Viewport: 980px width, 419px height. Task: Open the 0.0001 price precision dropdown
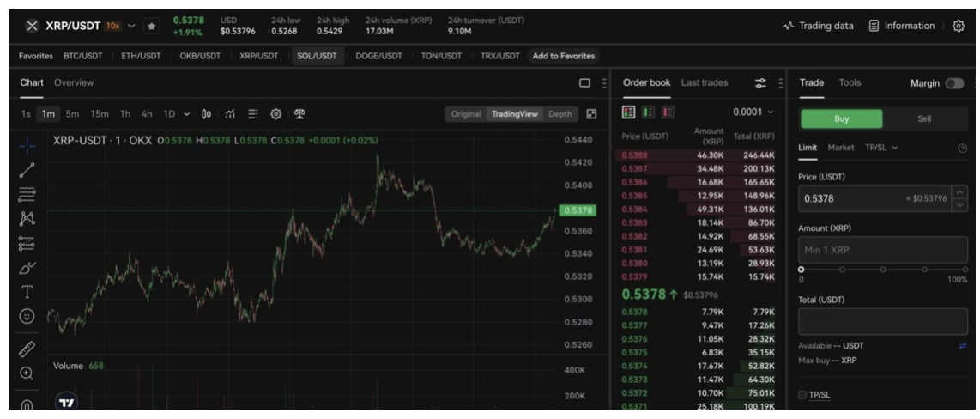pyautogui.click(x=753, y=112)
